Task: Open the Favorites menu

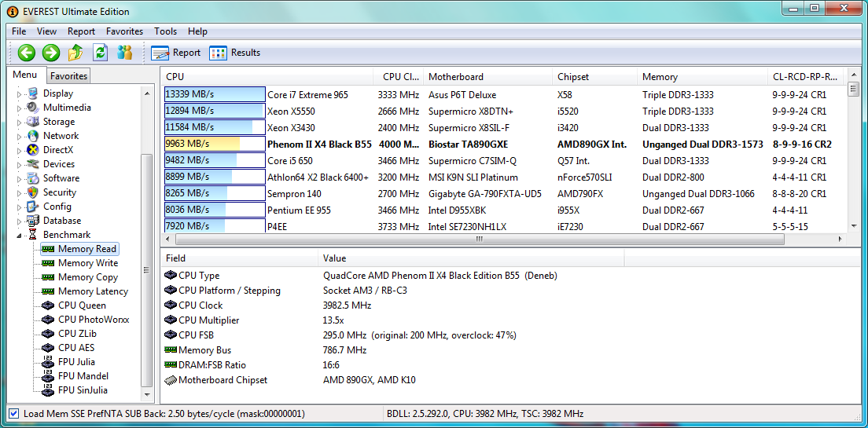Action: tap(124, 31)
